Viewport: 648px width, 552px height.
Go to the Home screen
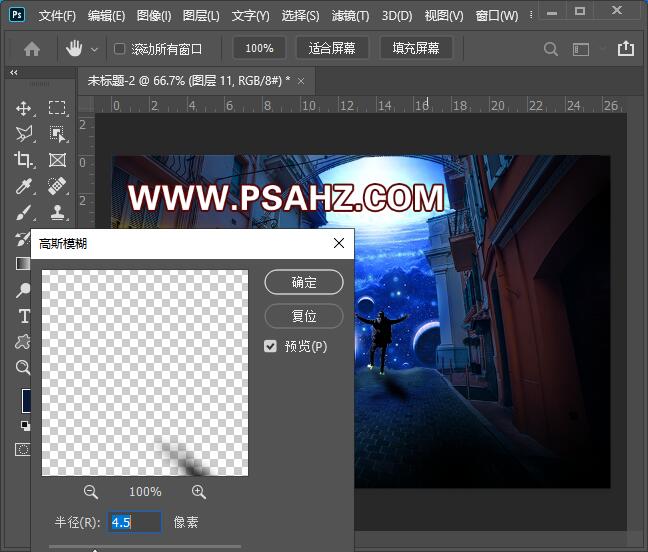(32, 49)
